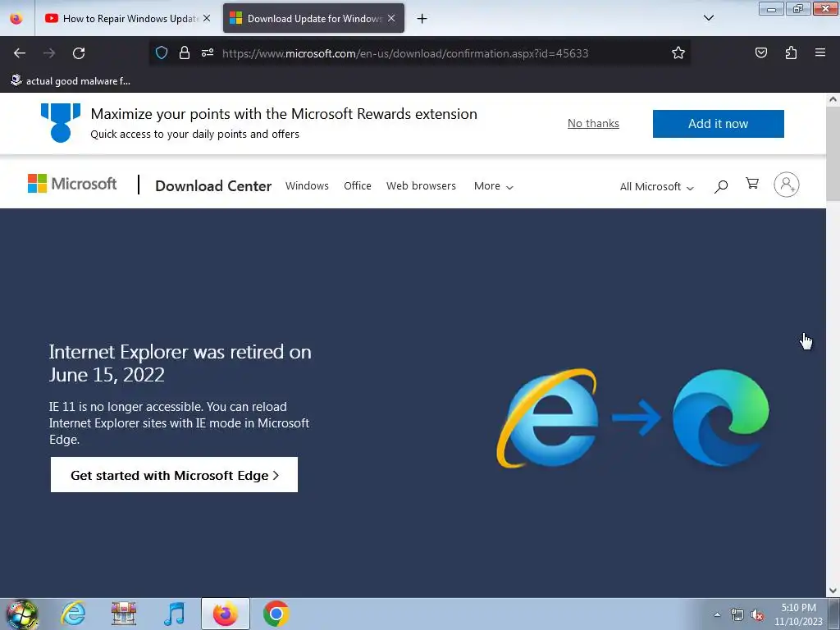Dismiss Rewards banner with No thanks
Image resolution: width=840 pixels, height=630 pixels.
coord(593,123)
